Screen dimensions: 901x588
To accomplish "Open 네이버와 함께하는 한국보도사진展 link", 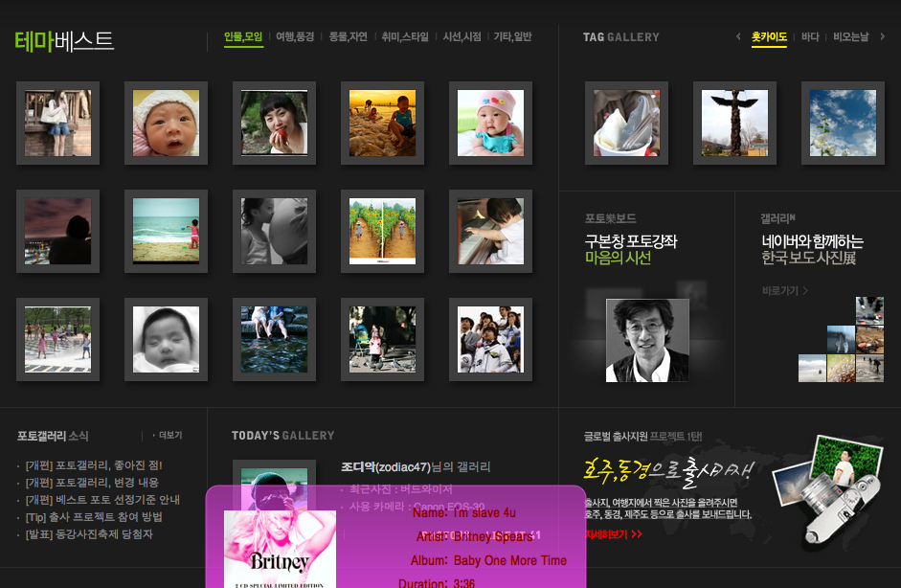I will 812,249.
